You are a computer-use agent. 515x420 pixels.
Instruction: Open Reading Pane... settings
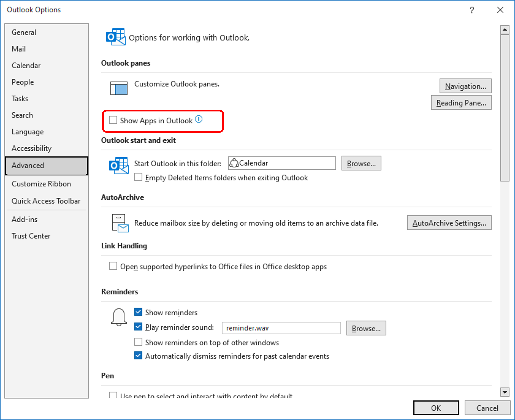(x=461, y=103)
